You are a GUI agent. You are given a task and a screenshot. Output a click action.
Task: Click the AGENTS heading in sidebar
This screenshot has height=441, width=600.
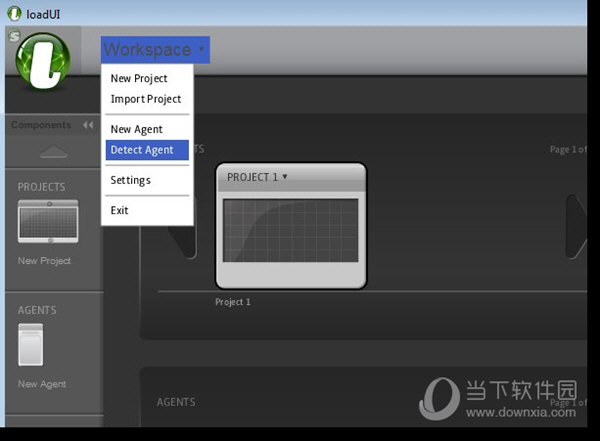(x=37, y=310)
